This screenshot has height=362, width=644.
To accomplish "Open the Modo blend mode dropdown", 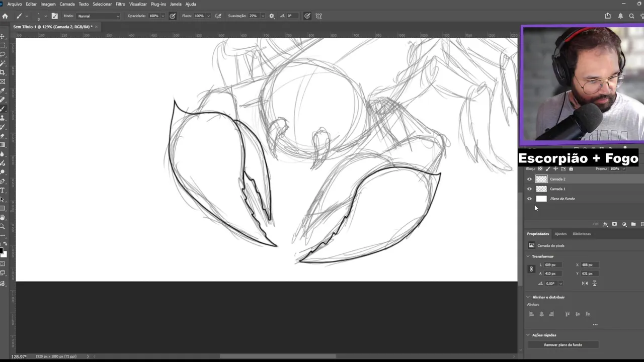I will pyautogui.click(x=99, y=16).
